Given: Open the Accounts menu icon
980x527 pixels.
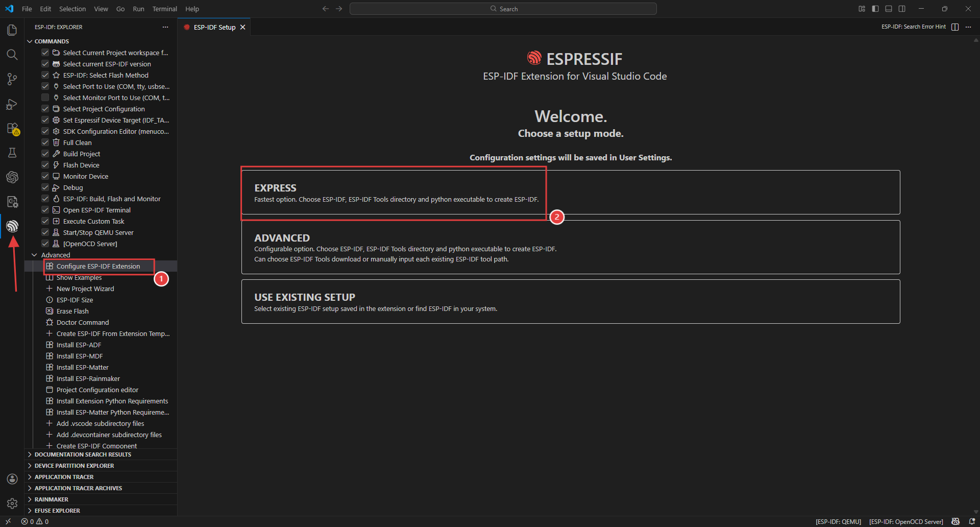Looking at the screenshot, I should coord(12,479).
